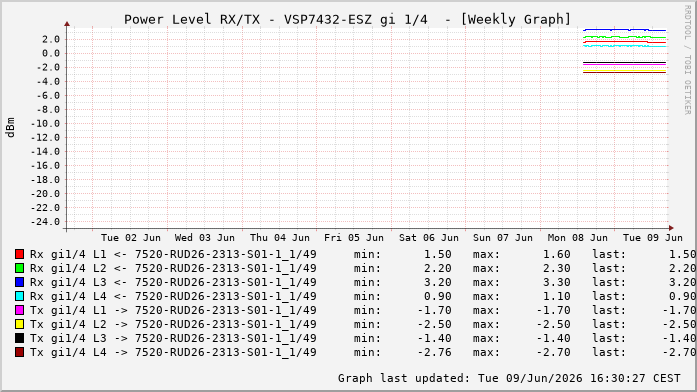Click the 'Fri 05 Jun' x-axis label
The width and height of the screenshot is (697, 392).
tap(354, 238)
